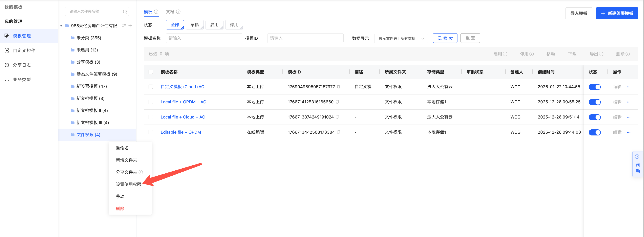Open the 未分类 (355) folder
This screenshot has height=237, width=644.
[88, 38]
